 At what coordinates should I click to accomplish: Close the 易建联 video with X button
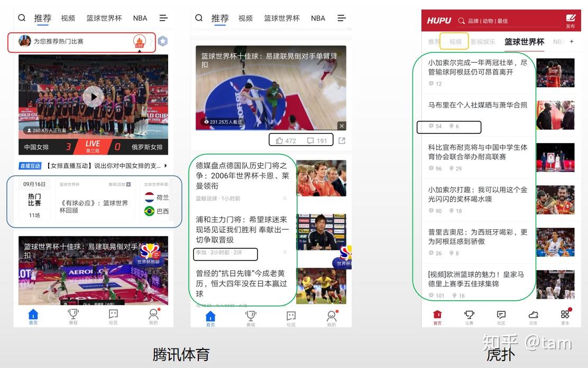[x=341, y=126]
